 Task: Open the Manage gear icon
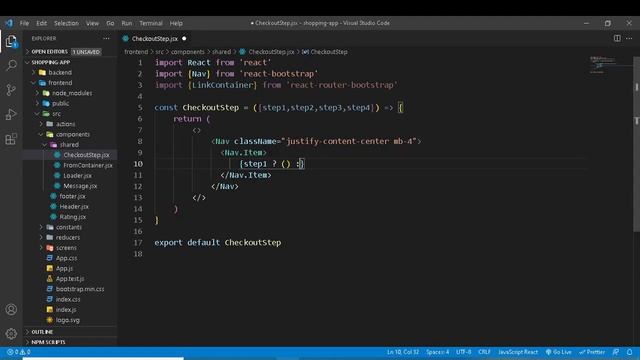tap(11, 334)
